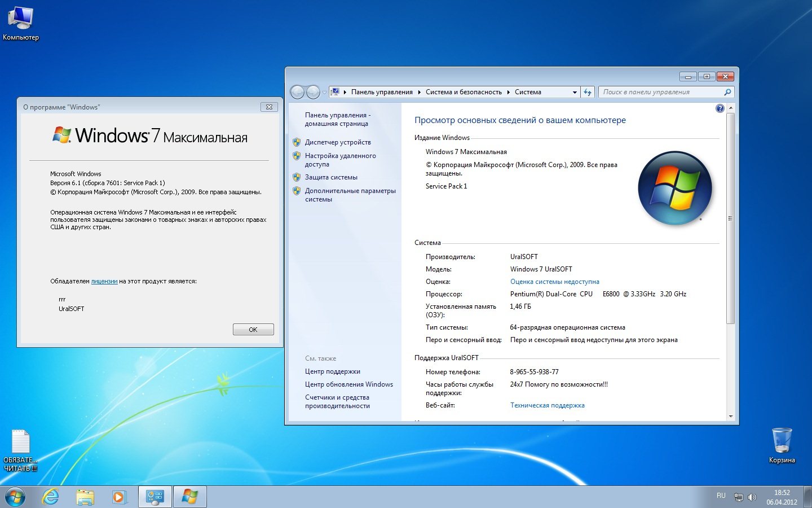The height and width of the screenshot is (508, 812).
Task: Launch Internet Explorer from the taskbar
Action: pos(51,497)
